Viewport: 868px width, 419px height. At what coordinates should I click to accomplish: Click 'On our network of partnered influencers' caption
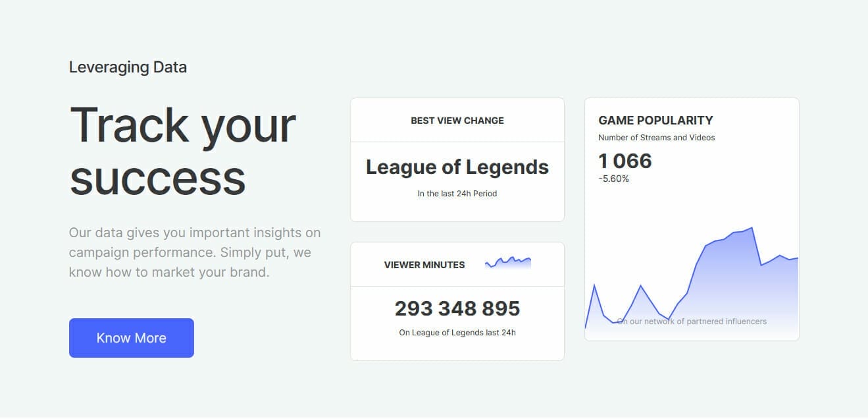tap(692, 321)
